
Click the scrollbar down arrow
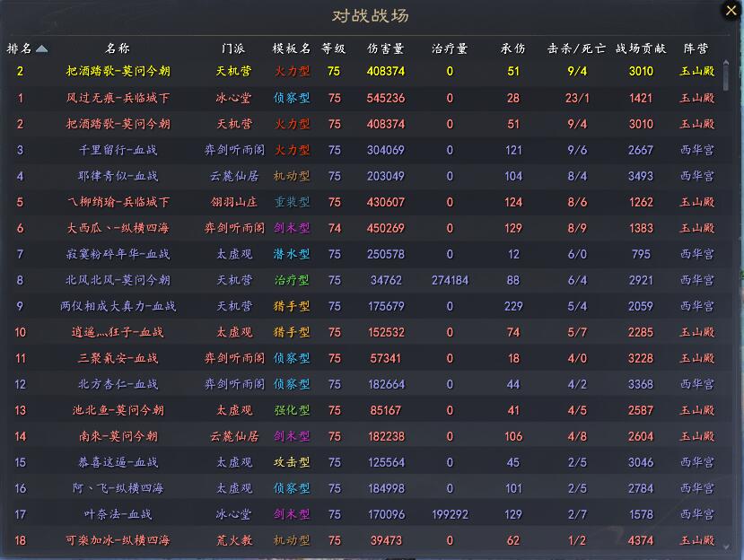coord(725,547)
